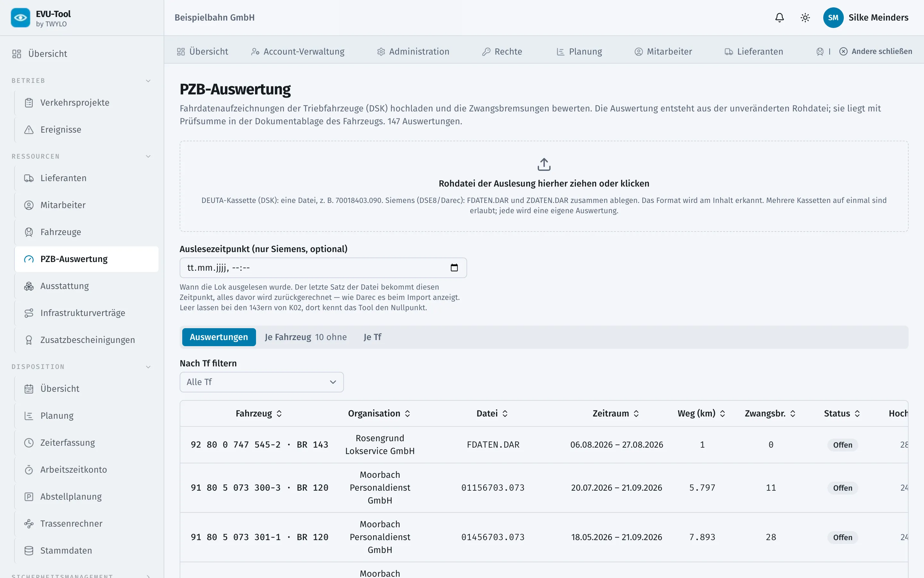Sort table by Status column
924x578 pixels.
coord(842,413)
